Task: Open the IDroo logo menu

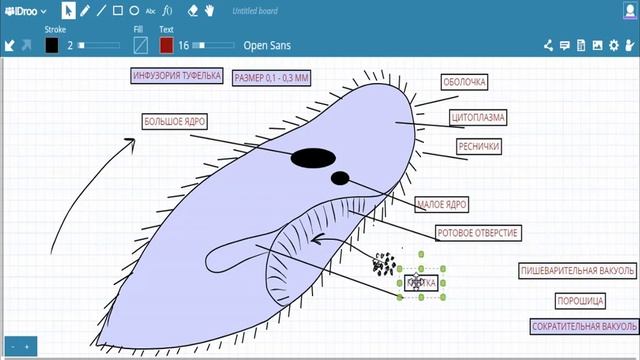Action: point(25,11)
